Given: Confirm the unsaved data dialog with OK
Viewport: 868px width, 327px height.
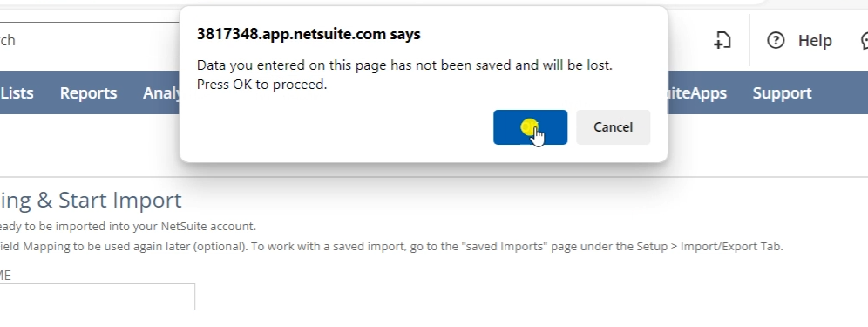Looking at the screenshot, I should (x=530, y=127).
